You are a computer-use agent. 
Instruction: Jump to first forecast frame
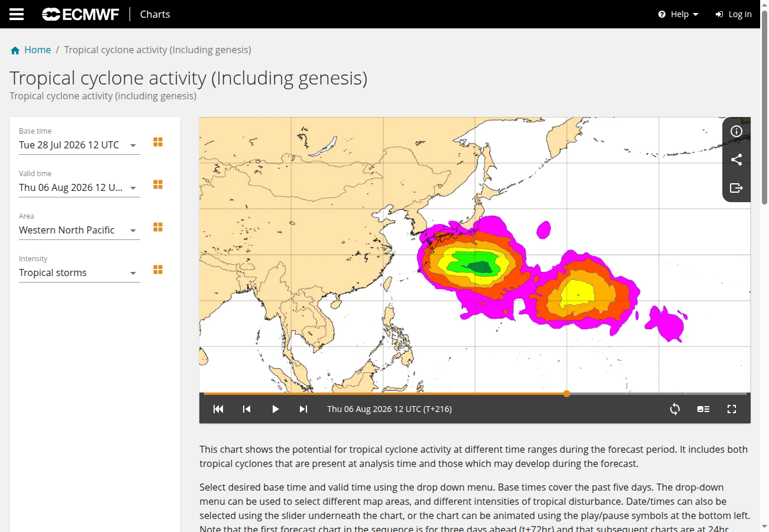tap(218, 409)
